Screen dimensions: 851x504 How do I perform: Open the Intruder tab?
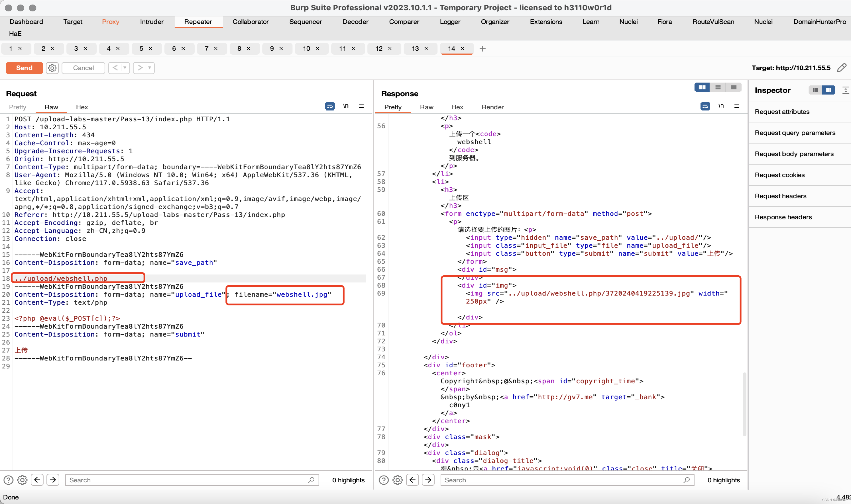tap(152, 22)
